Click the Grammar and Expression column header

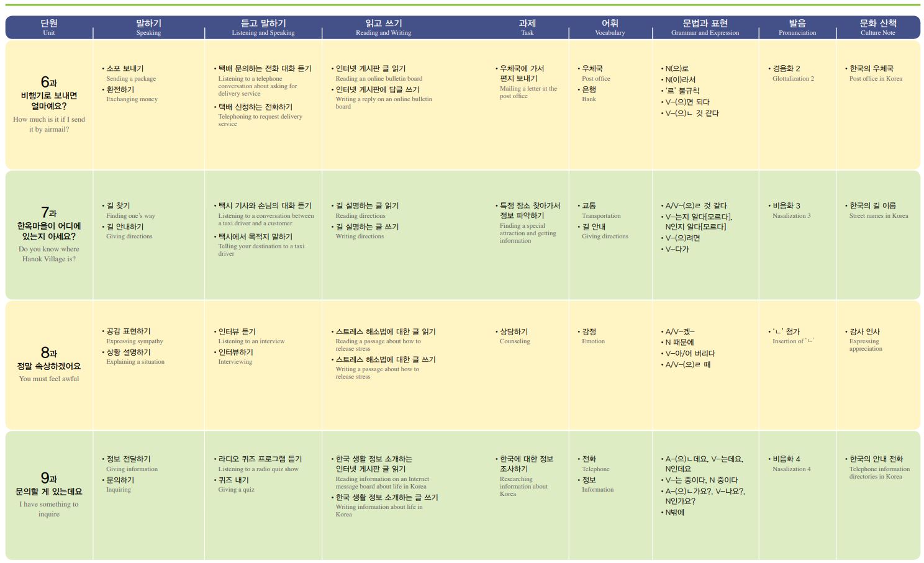[x=705, y=27]
